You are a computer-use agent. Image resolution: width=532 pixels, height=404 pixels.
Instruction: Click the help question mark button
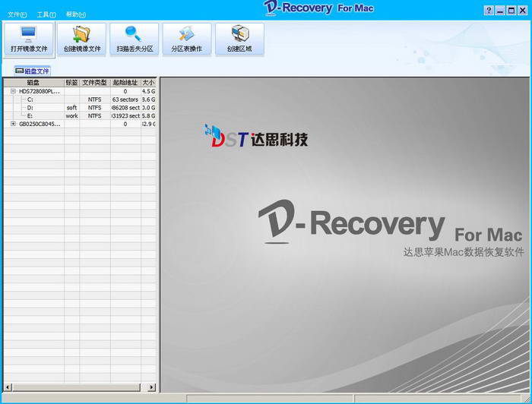coord(489,11)
